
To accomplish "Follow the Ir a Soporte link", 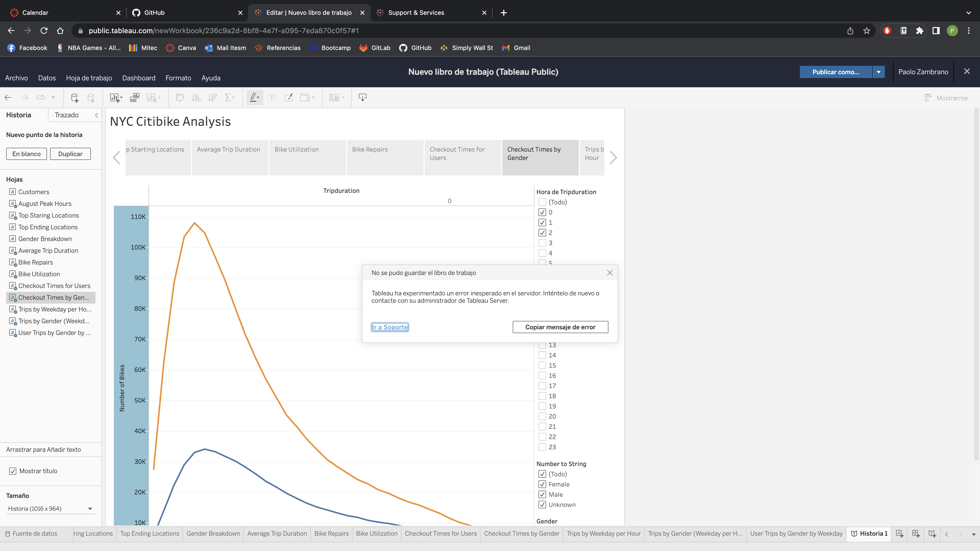I will tap(389, 327).
